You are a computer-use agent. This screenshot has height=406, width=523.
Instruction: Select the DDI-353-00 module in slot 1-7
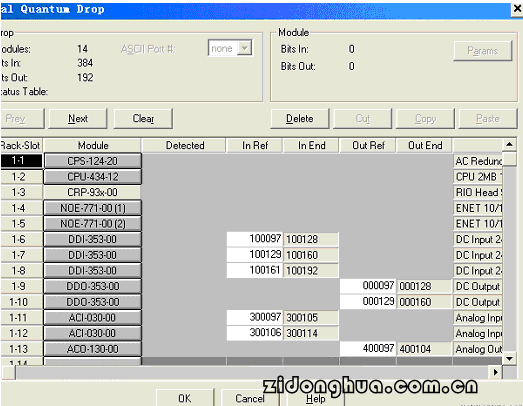point(93,255)
